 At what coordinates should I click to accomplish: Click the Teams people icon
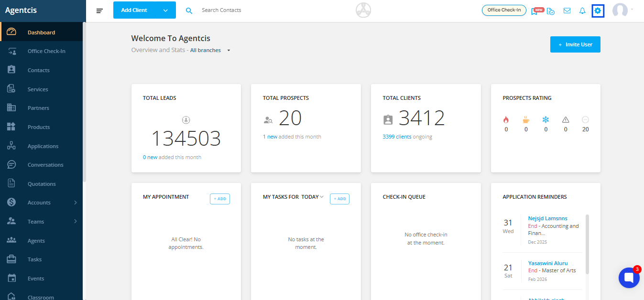pyautogui.click(x=12, y=221)
